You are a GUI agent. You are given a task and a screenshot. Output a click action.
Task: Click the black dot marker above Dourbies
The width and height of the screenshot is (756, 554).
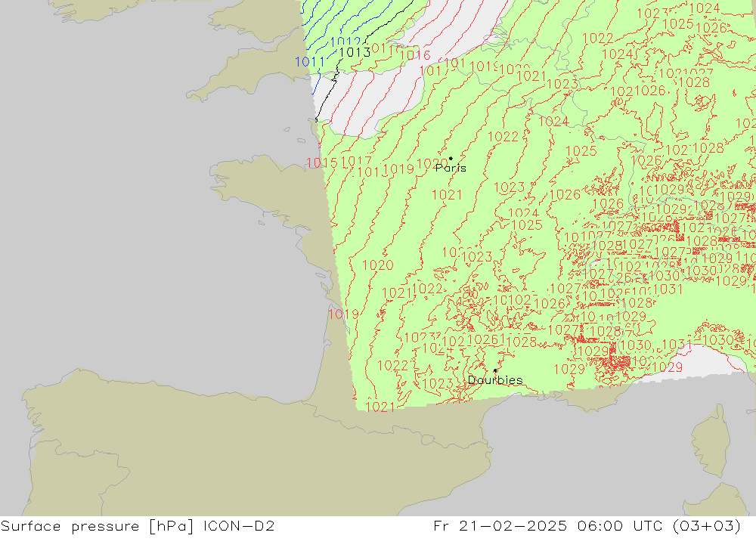point(495,370)
